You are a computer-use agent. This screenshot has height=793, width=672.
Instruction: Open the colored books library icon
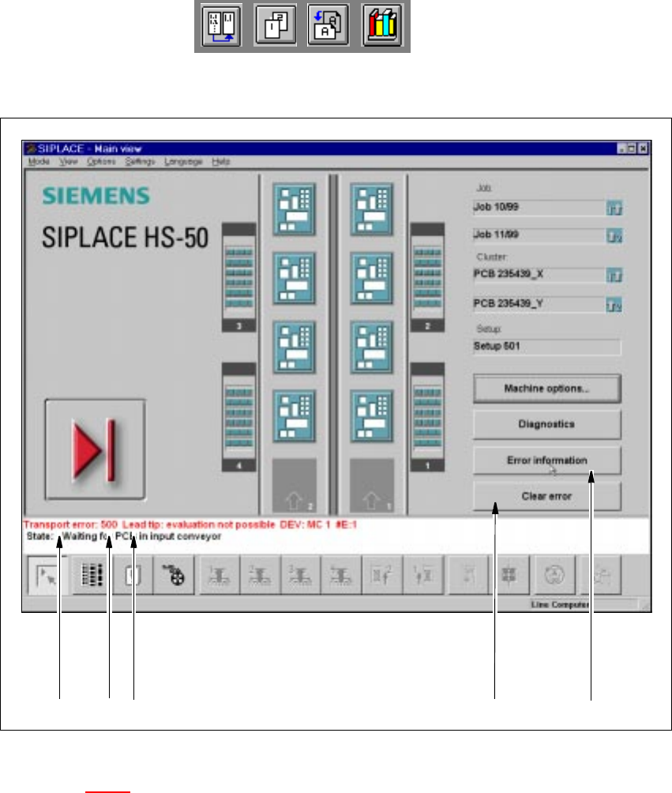pyautogui.click(x=381, y=24)
